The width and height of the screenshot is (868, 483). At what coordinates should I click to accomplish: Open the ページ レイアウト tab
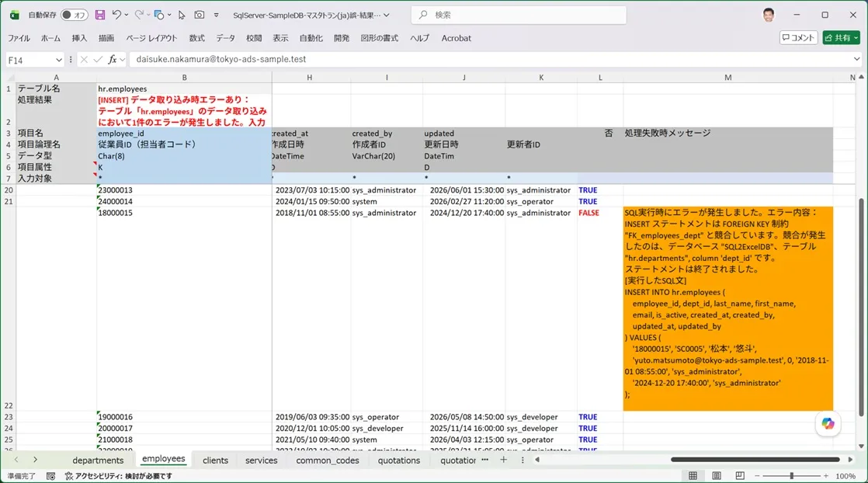[x=151, y=38]
